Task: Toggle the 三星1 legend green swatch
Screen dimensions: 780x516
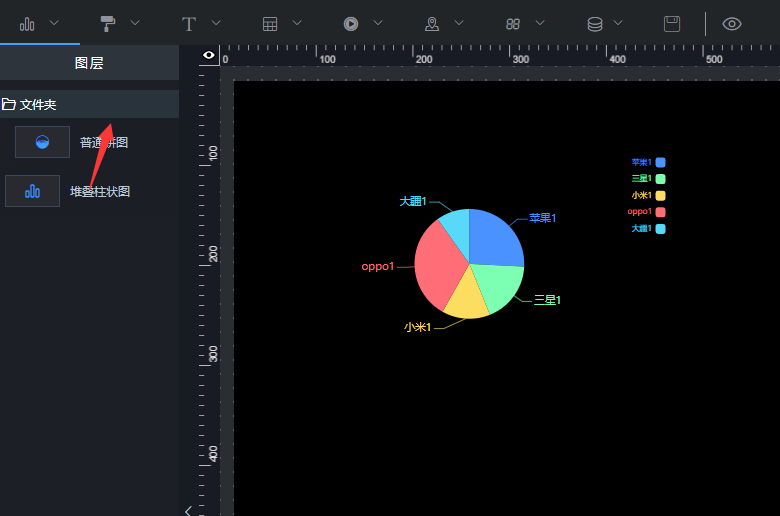Action: click(x=661, y=179)
